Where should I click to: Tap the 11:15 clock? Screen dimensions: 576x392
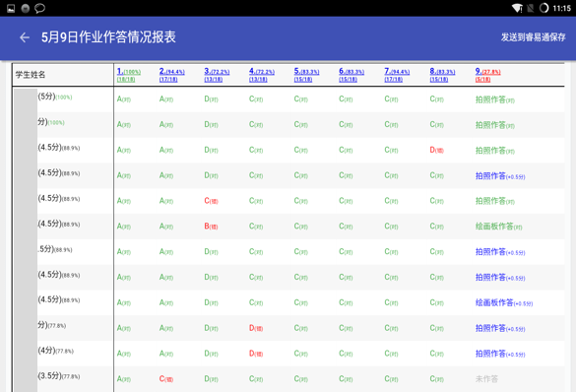561,8
